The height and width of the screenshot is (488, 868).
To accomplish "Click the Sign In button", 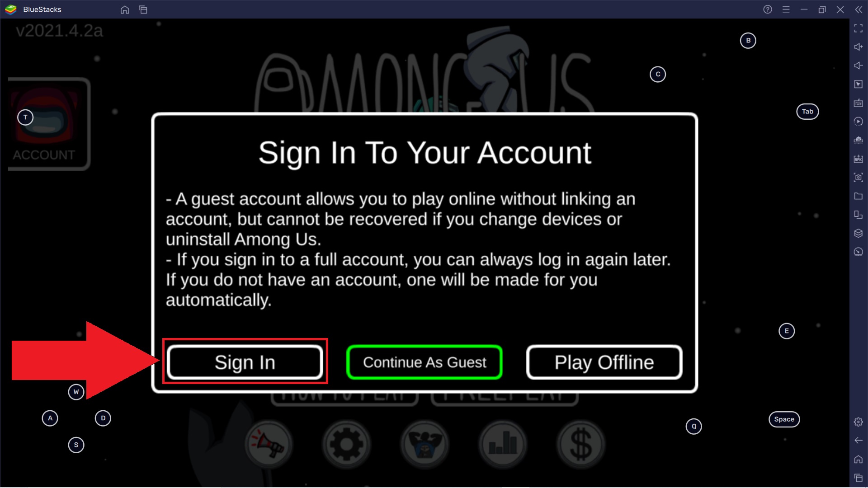I will point(245,362).
